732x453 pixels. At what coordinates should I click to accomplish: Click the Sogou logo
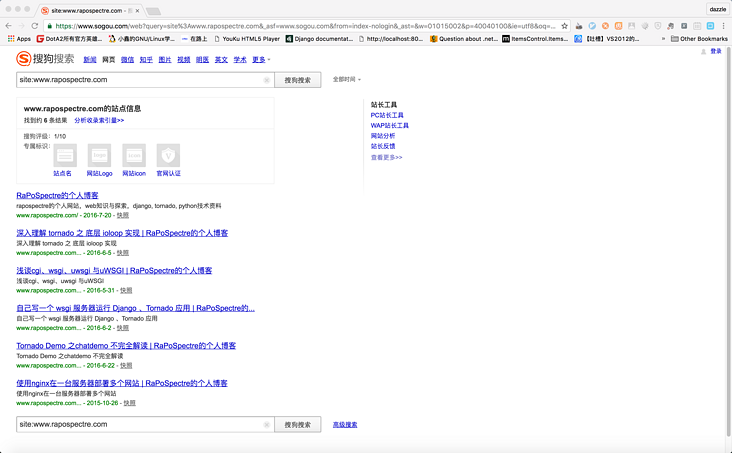point(46,59)
